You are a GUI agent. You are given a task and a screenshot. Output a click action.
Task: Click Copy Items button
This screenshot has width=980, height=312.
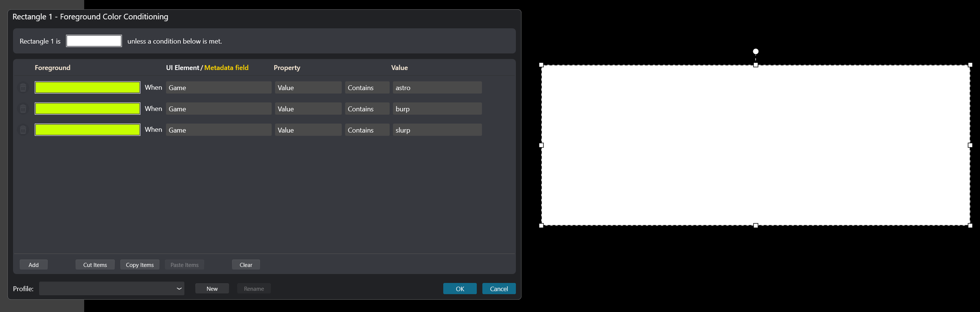(140, 265)
